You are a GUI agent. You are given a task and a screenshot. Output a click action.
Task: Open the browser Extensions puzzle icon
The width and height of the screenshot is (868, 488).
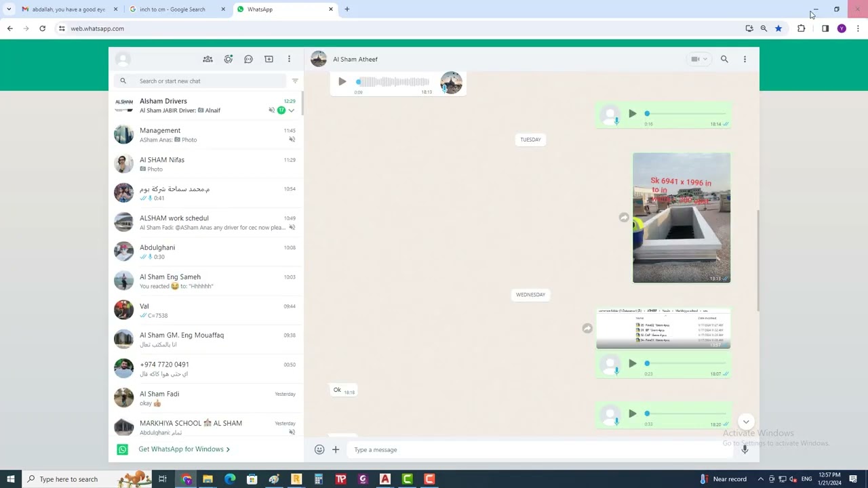[802, 28]
